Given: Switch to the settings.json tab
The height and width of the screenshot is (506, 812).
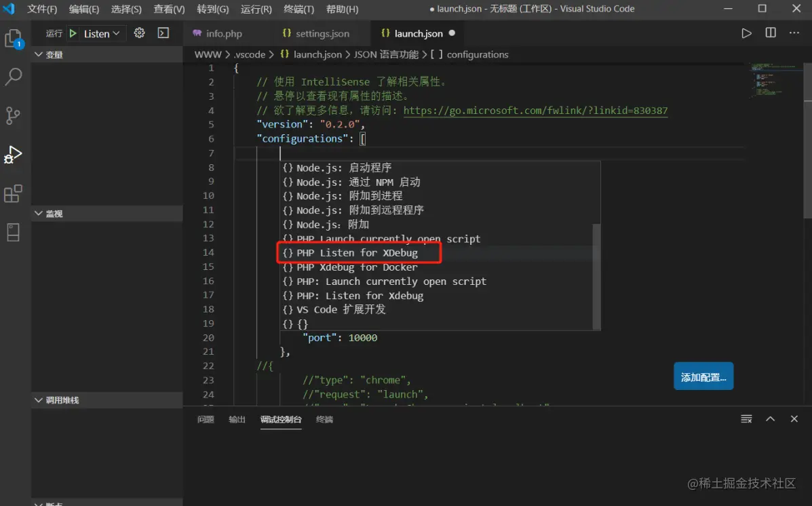Looking at the screenshot, I should [322, 33].
